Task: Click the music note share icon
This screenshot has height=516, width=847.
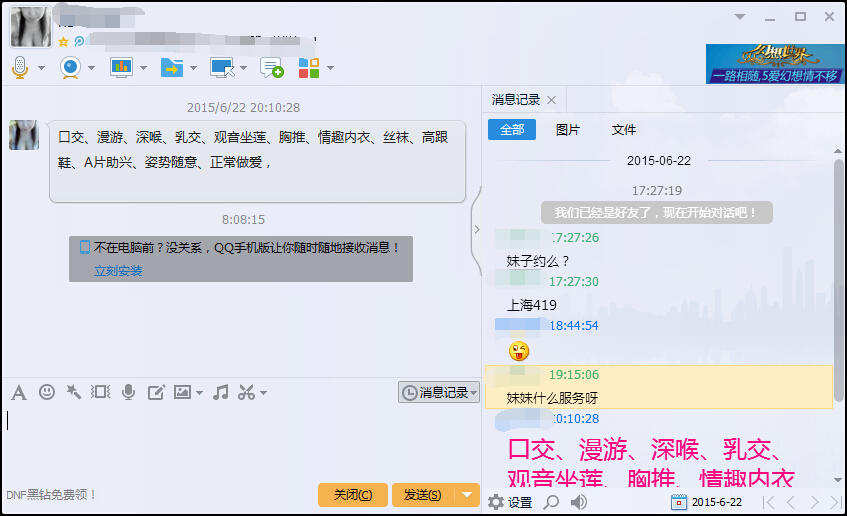Action: pyautogui.click(x=220, y=392)
